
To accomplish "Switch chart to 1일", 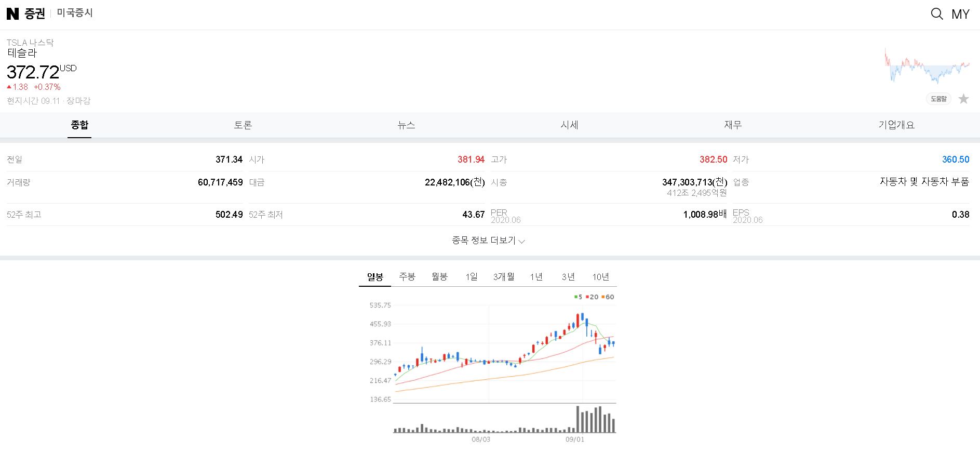I will click(x=472, y=277).
